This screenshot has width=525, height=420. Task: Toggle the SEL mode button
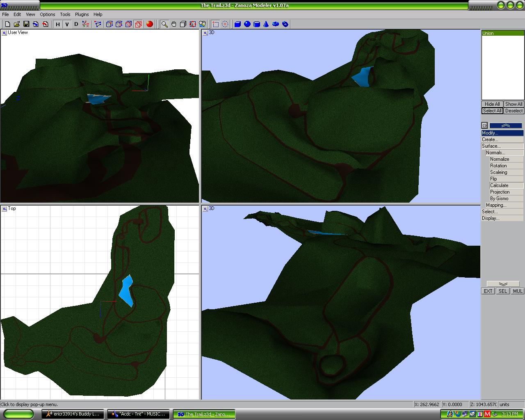click(x=502, y=291)
